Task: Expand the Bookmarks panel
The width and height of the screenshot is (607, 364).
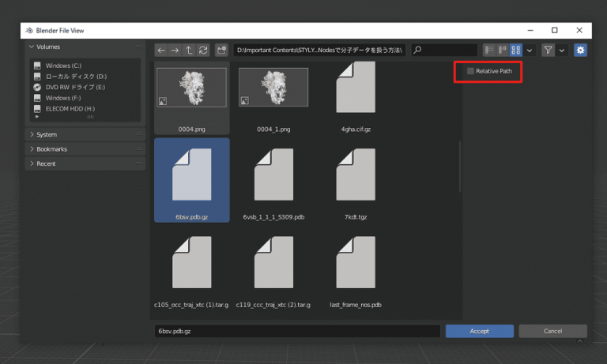Action: pos(51,149)
